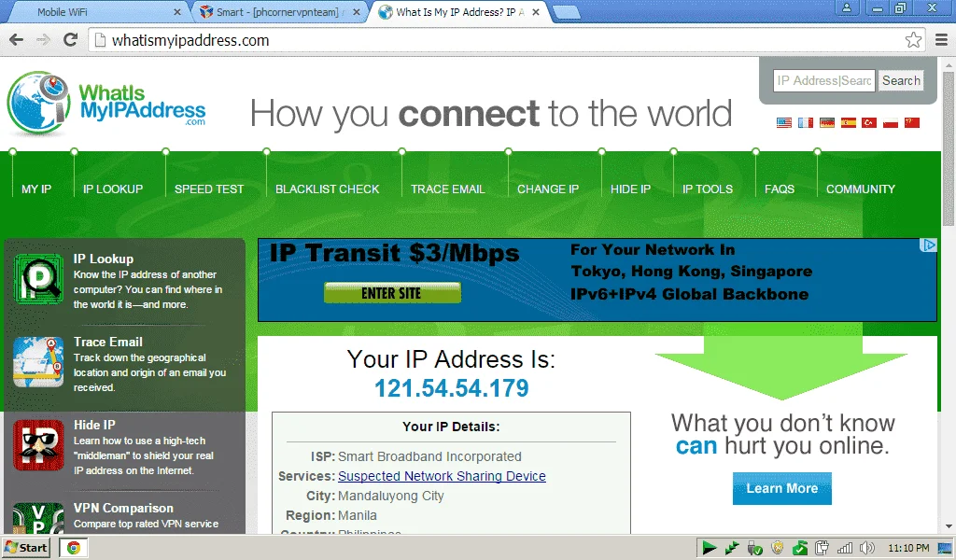This screenshot has width=956, height=560.
Task: Select the US flag language icon
Action: point(784,122)
